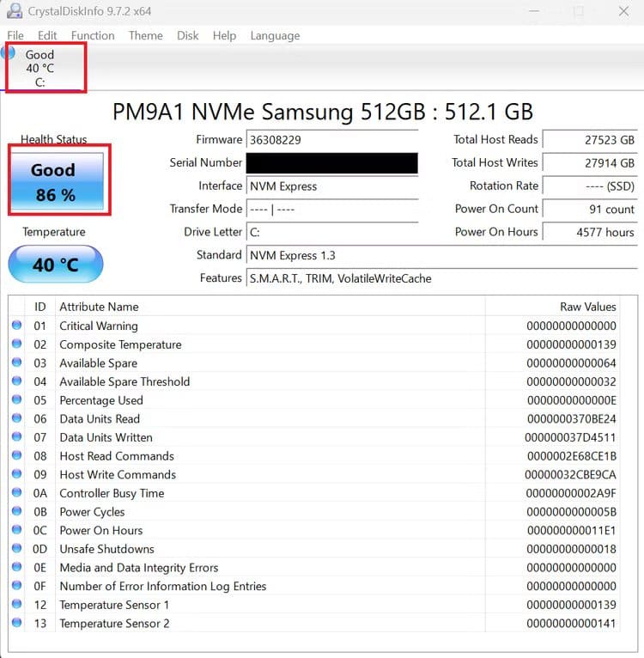Click blue status dot beside Critical Warning

tap(17, 326)
